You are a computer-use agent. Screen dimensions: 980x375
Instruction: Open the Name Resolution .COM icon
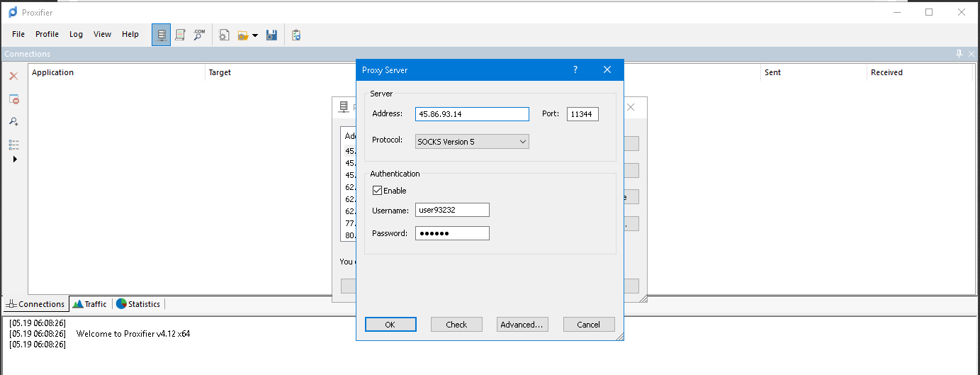pyautogui.click(x=199, y=34)
